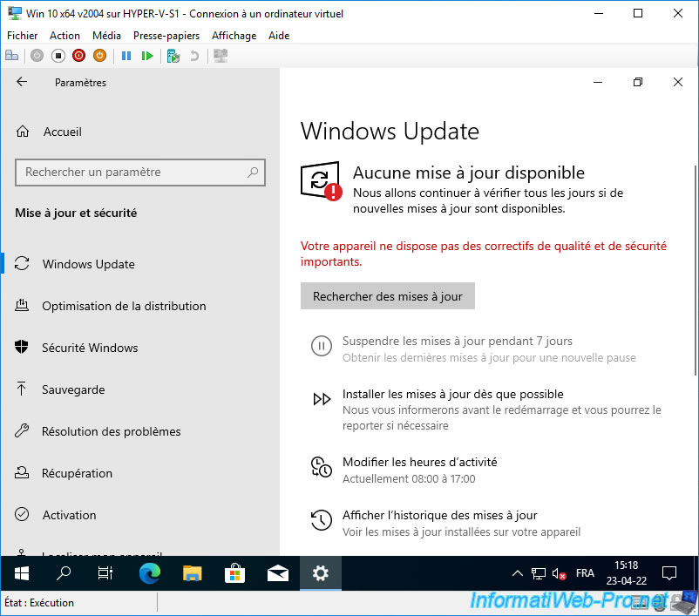Go back with the Paramètres back arrow
Image resolution: width=699 pixels, height=616 pixels.
tap(22, 82)
